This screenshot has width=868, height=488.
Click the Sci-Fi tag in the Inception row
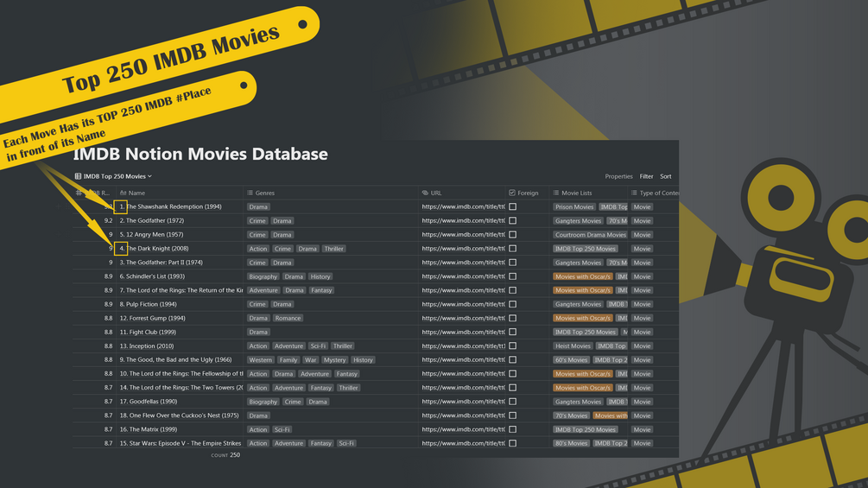pos(318,346)
